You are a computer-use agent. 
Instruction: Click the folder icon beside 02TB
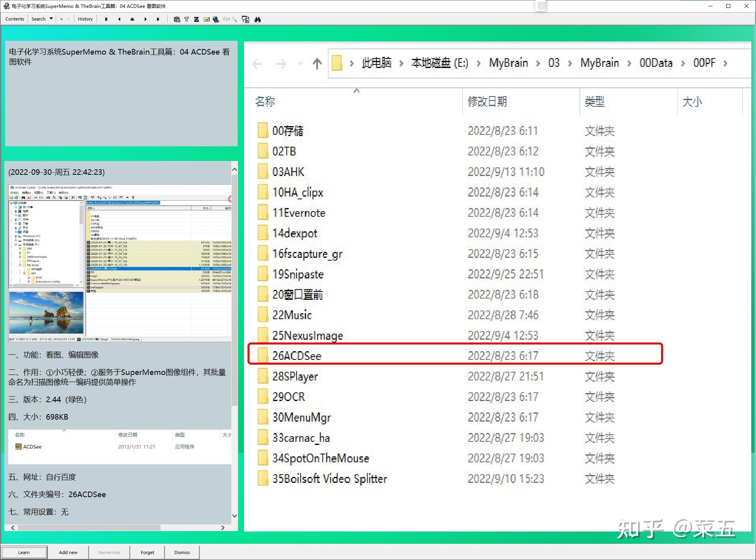[x=263, y=151]
